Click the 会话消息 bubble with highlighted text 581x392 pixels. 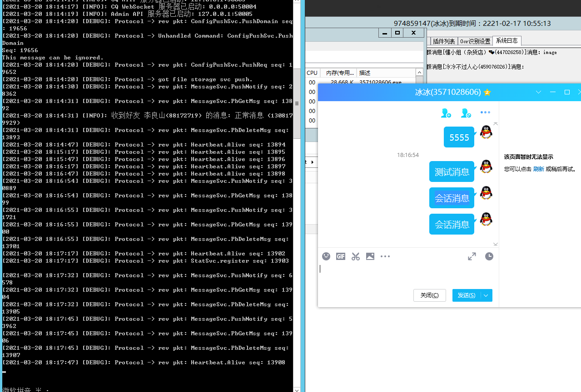click(452, 198)
